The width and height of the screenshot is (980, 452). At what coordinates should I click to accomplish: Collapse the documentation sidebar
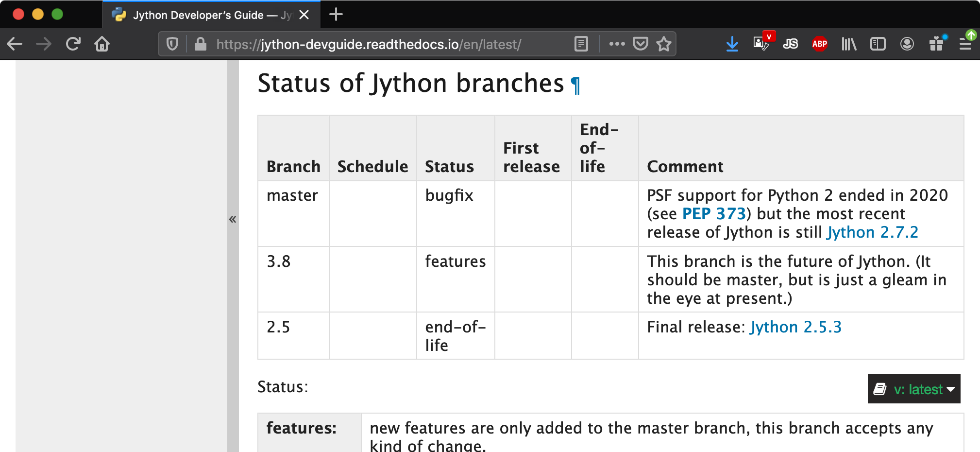point(233,219)
